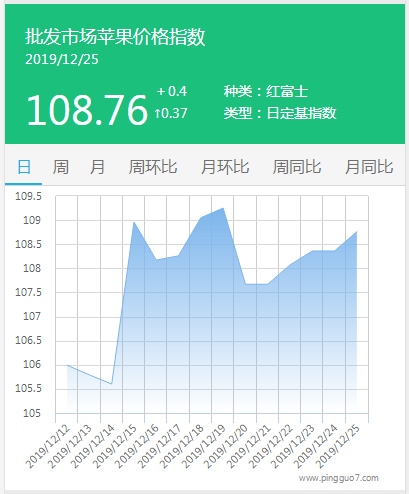The width and height of the screenshot is (409, 494).
Task: Click the 2019/12/22 x-axis date label
Action: 271,447
